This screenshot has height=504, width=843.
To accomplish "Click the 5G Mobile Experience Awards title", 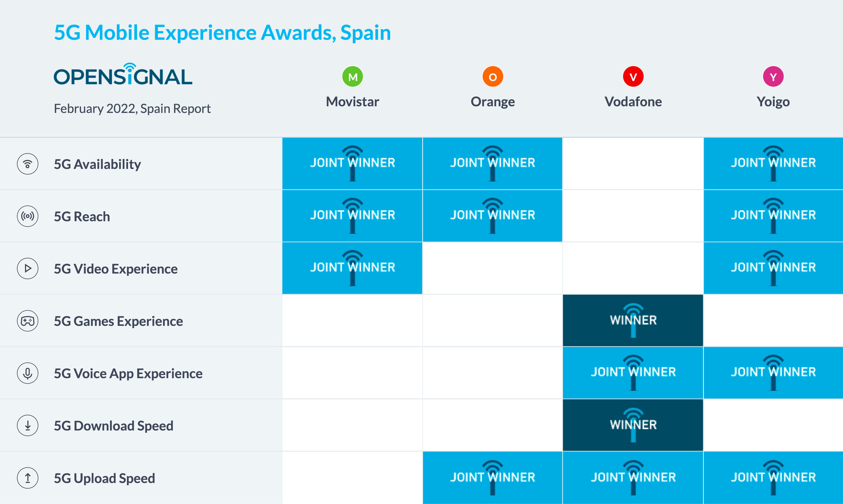I will coord(223,33).
